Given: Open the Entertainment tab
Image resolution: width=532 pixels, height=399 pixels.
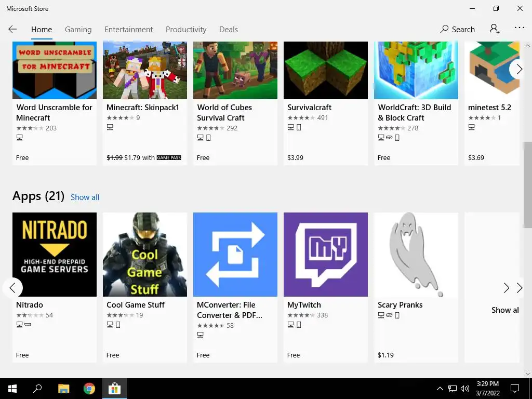Looking at the screenshot, I should click(x=129, y=30).
